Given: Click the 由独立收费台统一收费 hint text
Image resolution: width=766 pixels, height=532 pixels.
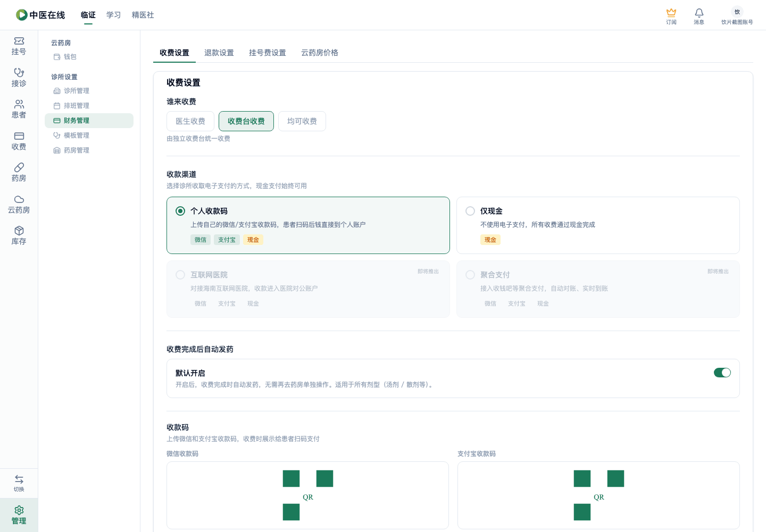Looking at the screenshot, I should click(198, 139).
